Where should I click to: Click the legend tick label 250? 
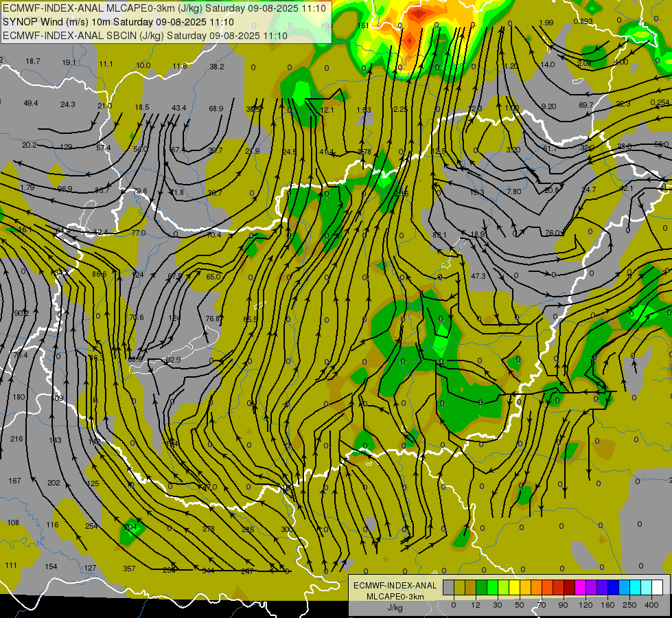tap(629, 605)
